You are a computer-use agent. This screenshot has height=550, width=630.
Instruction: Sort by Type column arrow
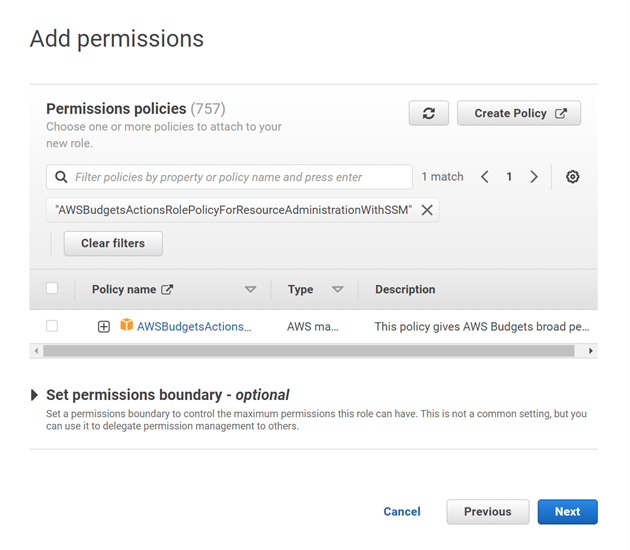tap(337, 290)
